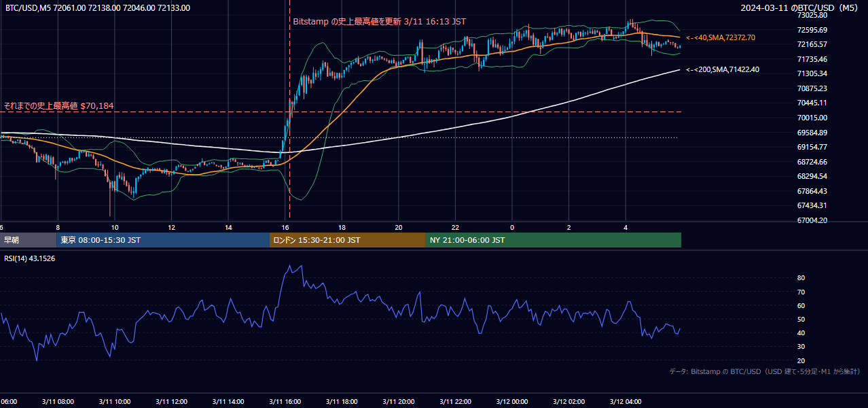Click the bottom date label 3/11 08:00
The width and height of the screenshot is (868, 408).
(58, 401)
